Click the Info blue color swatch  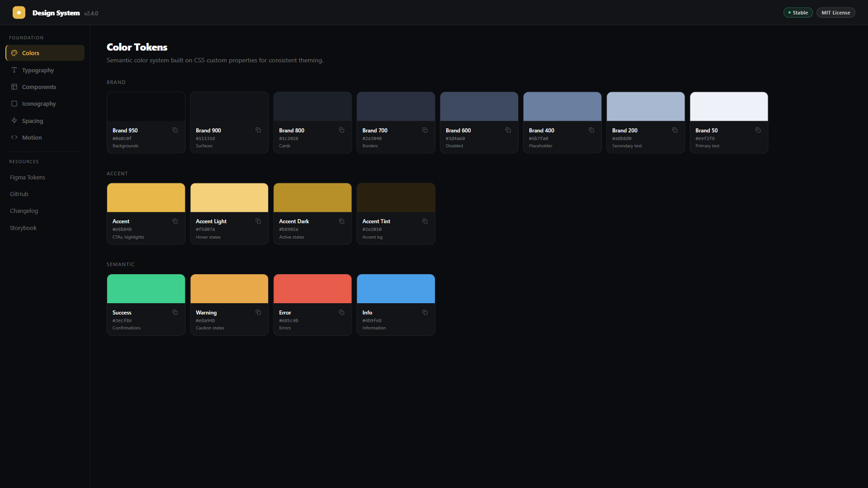[396, 288]
